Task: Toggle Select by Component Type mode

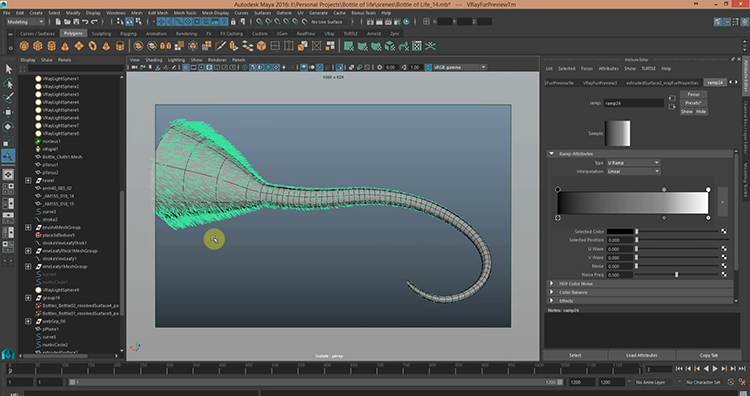Action: click(138, 22)
